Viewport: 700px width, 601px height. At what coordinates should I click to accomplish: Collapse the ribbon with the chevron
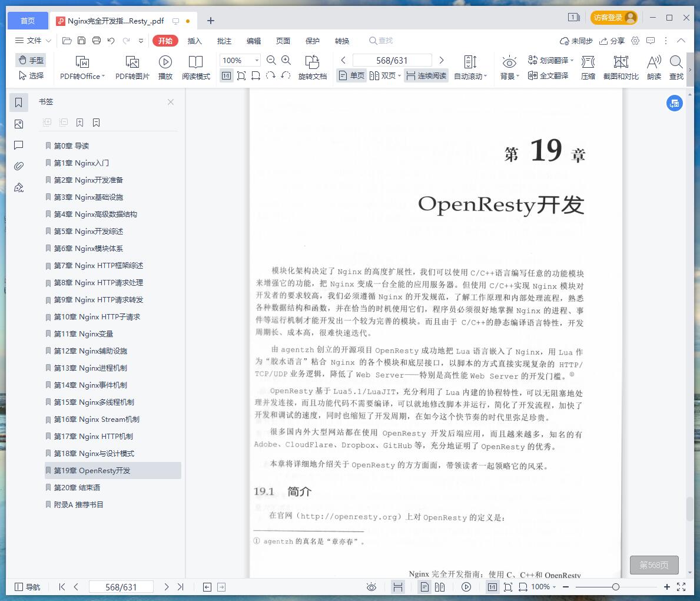(681, 41)
